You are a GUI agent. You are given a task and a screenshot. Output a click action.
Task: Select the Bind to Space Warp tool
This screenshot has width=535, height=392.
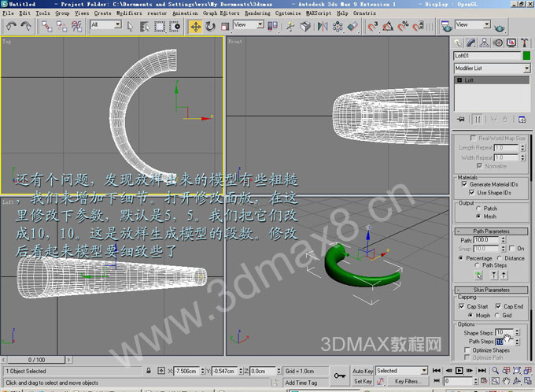point(77,26)
